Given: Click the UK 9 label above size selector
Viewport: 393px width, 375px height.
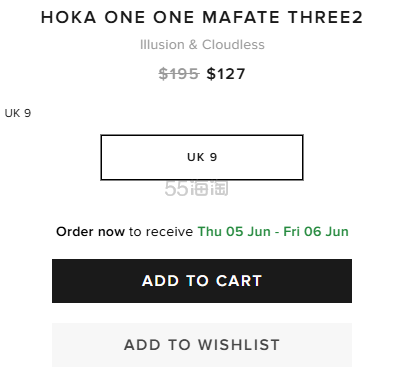Looking at the screenshot, I should click(18, 113).
